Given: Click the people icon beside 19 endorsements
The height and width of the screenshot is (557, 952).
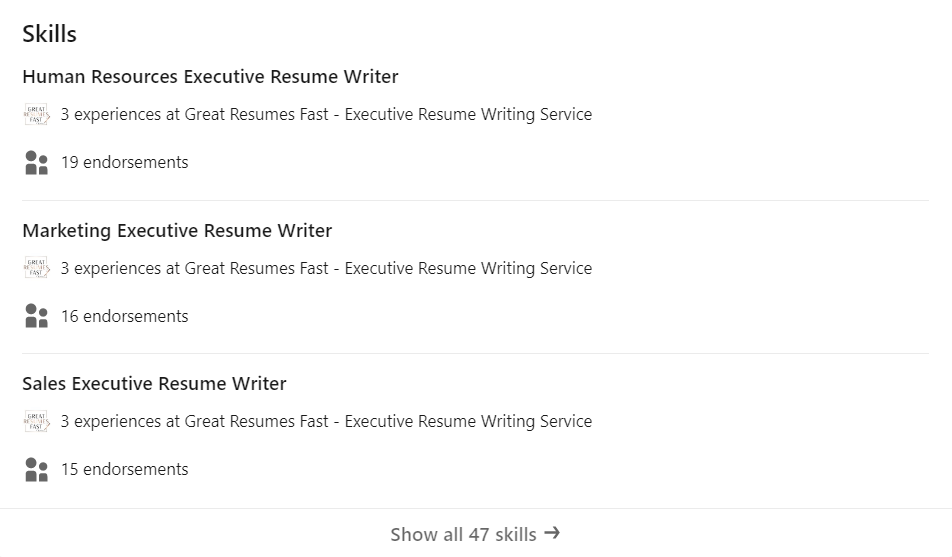Looking at the screenshot, I should (x=36, y=163).
